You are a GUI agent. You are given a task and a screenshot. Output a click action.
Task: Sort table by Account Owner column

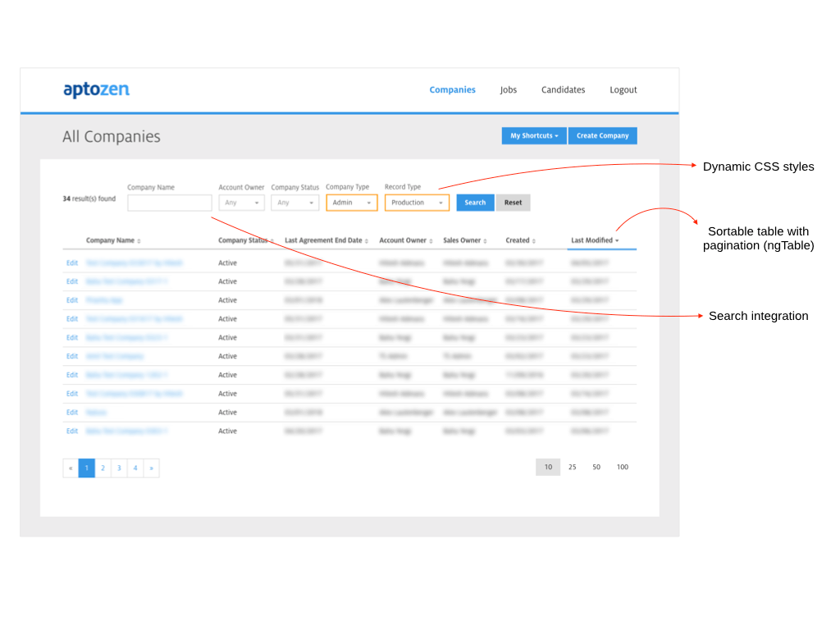tap(405, 240)
